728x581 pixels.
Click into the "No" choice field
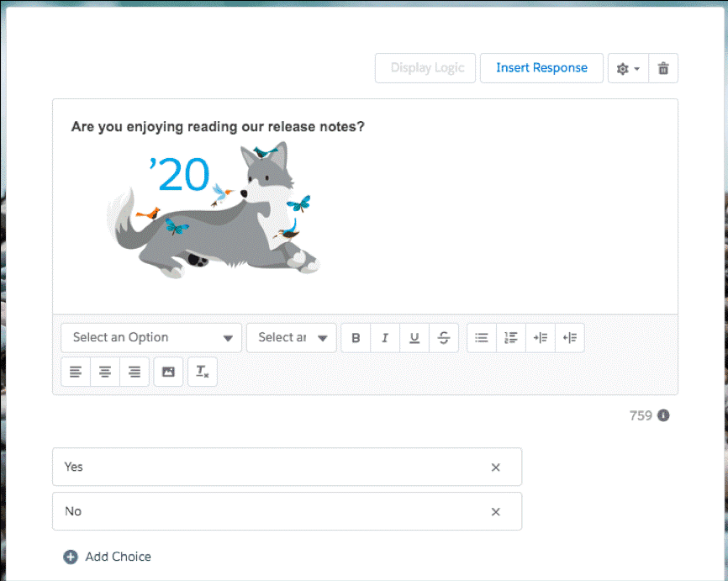click(269, 511)
